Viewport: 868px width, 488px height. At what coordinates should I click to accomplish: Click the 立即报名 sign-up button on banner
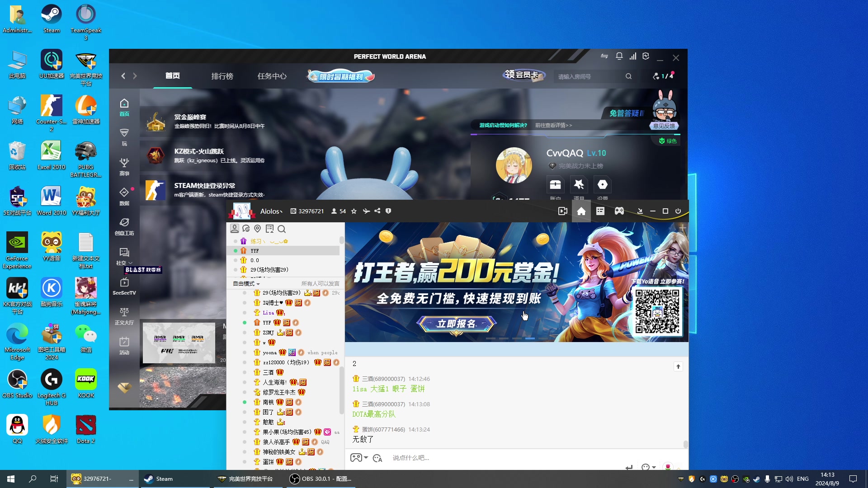[457, 324]
